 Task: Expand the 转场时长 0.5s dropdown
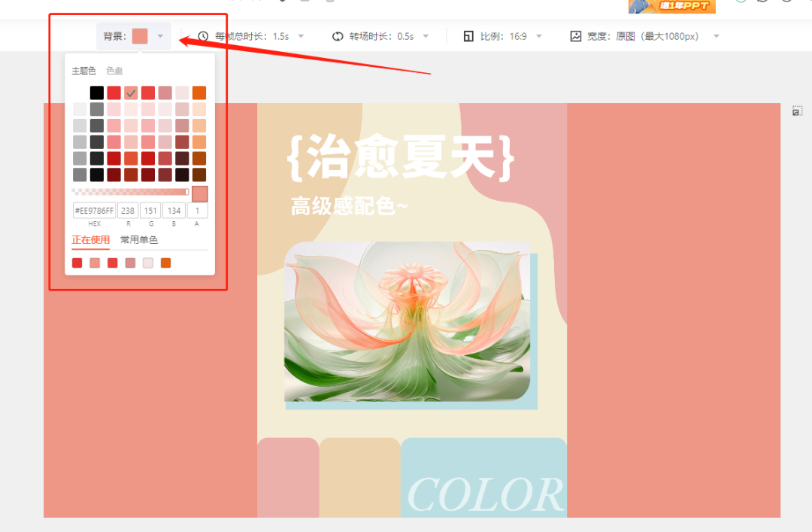tap(426, 36)
